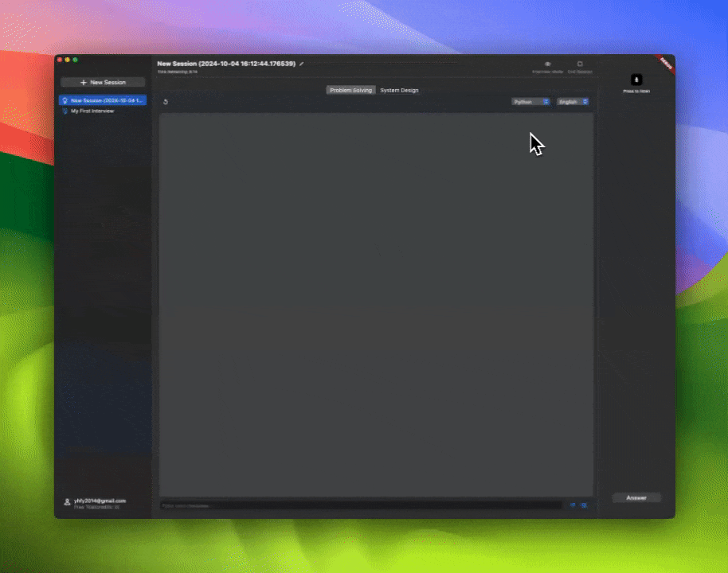Click the lightbulb icon beside My First Interview
The width and height of the screenshot is (728, 573).
66,111
